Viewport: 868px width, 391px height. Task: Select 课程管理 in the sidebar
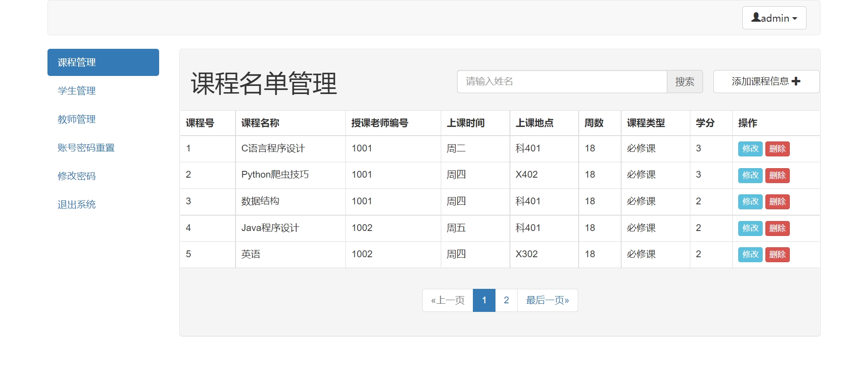pyautogui.click(x=103, y=62)
